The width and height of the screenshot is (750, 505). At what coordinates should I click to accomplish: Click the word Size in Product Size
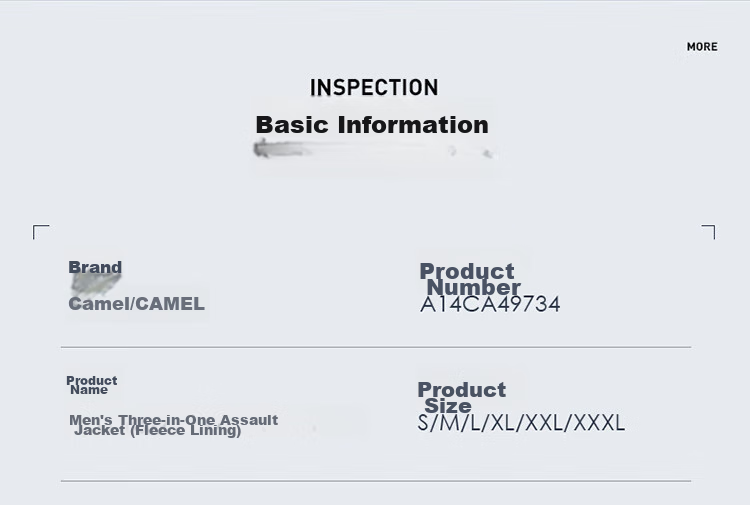[x=448, y=406]
